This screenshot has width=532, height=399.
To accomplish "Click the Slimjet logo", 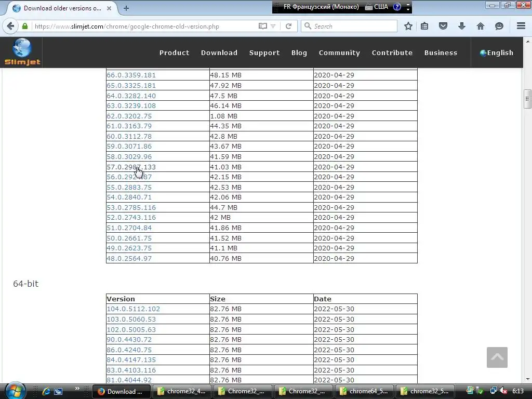I will (x=22, y=52).
